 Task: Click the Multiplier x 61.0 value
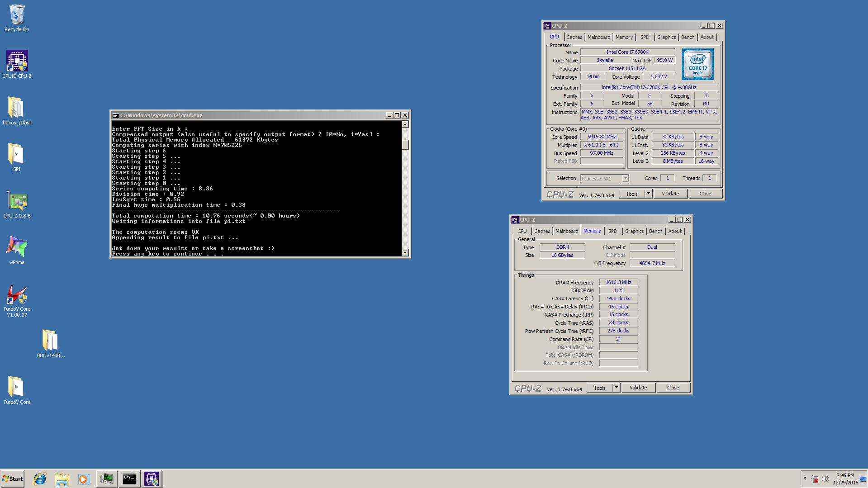click(602, 145)
